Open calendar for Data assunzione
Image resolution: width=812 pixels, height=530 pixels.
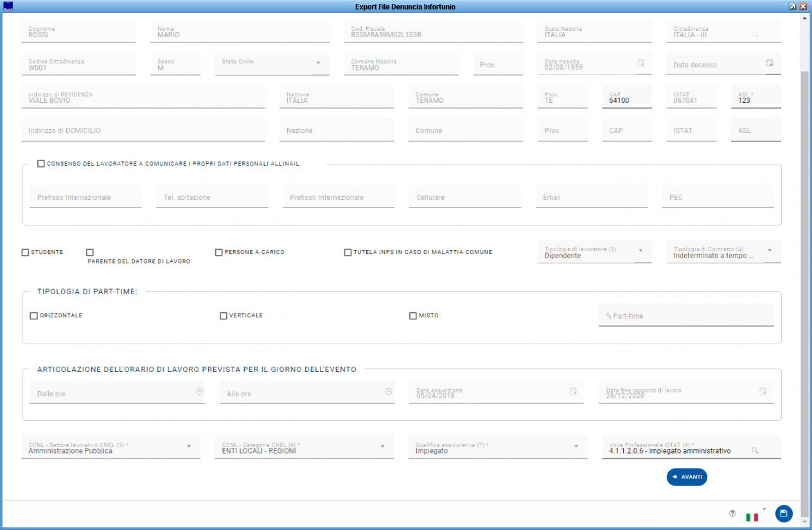pos(573,391)
